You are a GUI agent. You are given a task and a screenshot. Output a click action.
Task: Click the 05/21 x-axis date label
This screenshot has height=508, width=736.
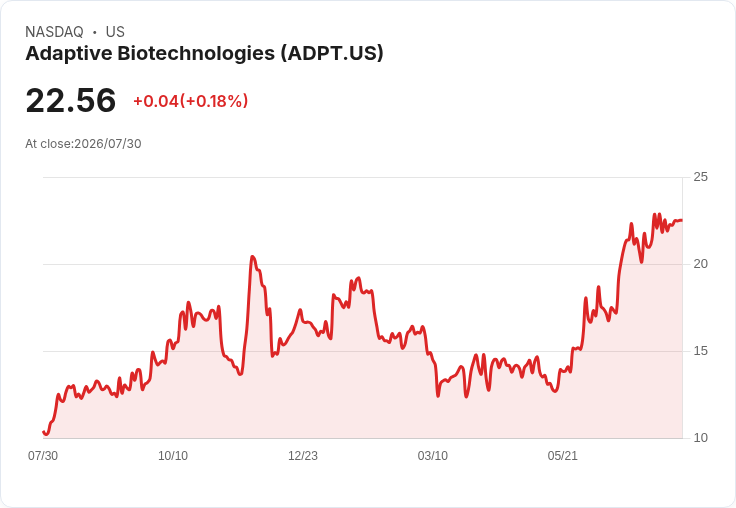562,456
